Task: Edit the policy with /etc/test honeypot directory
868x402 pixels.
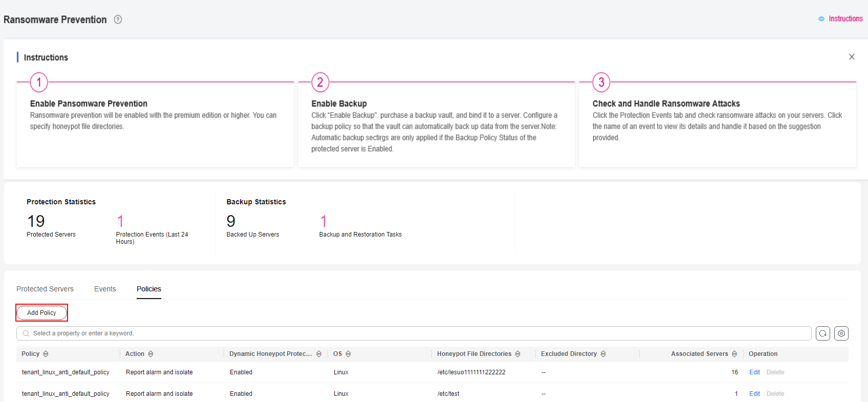Action: tap(754, 394)
